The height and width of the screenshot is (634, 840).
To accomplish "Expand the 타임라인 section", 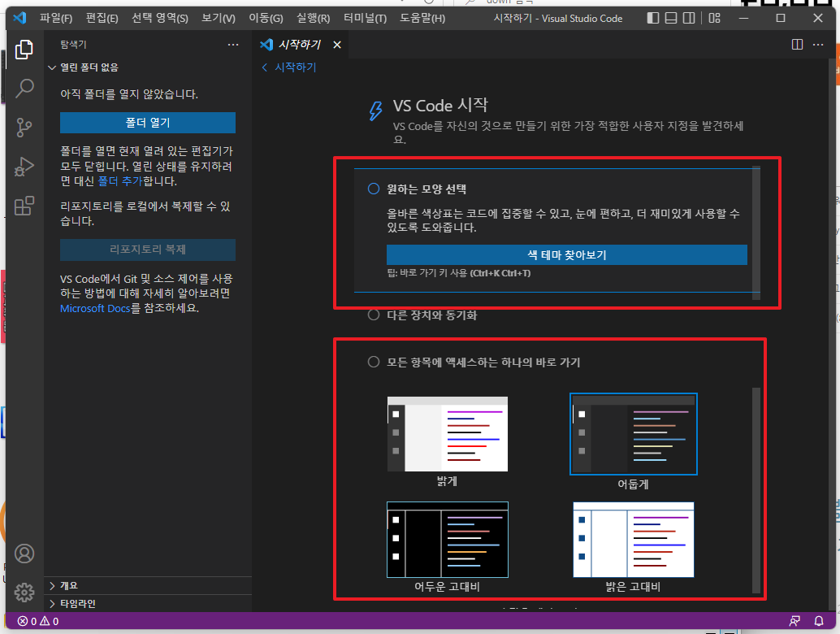I will point(147,603).
